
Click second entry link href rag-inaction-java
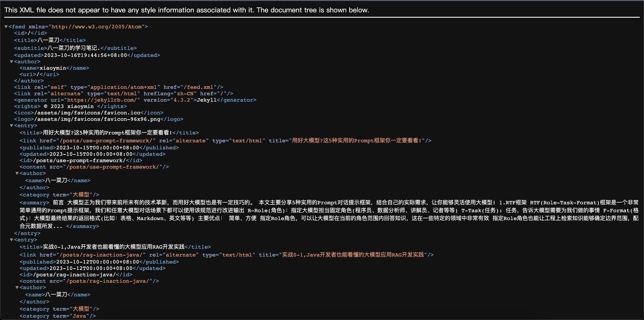[x=101, y=255]
